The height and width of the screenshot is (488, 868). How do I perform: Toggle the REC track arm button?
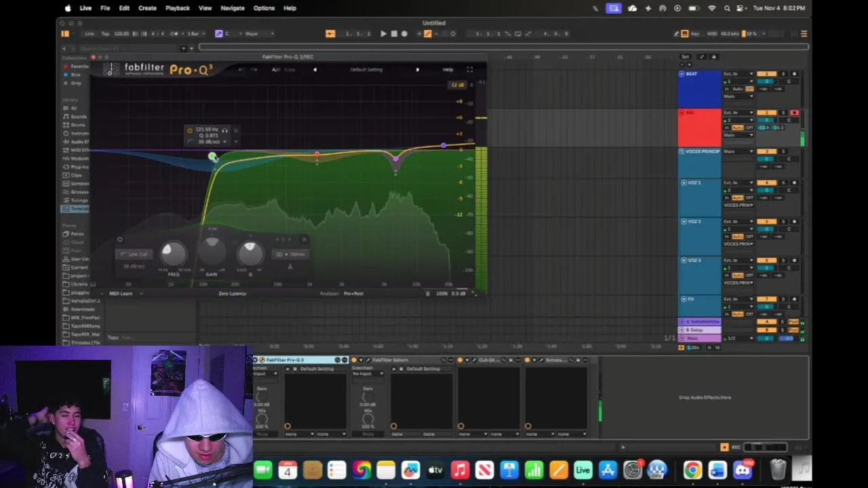(794, 113)
